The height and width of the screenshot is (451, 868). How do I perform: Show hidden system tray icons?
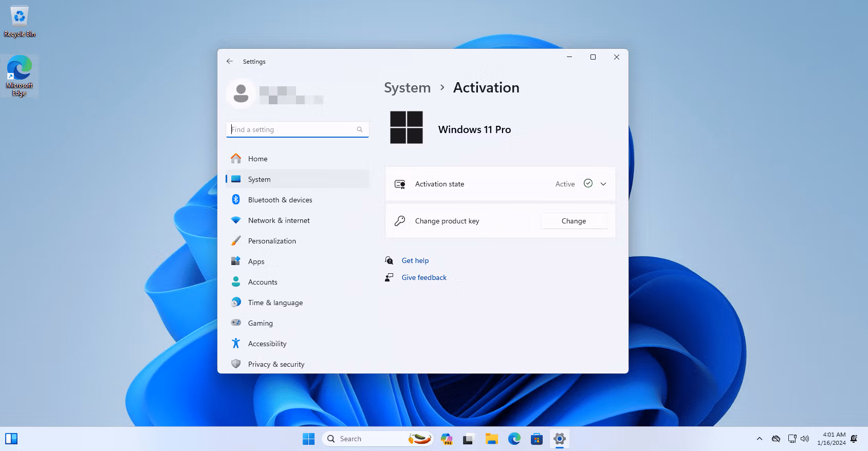[x=760, y=439]
